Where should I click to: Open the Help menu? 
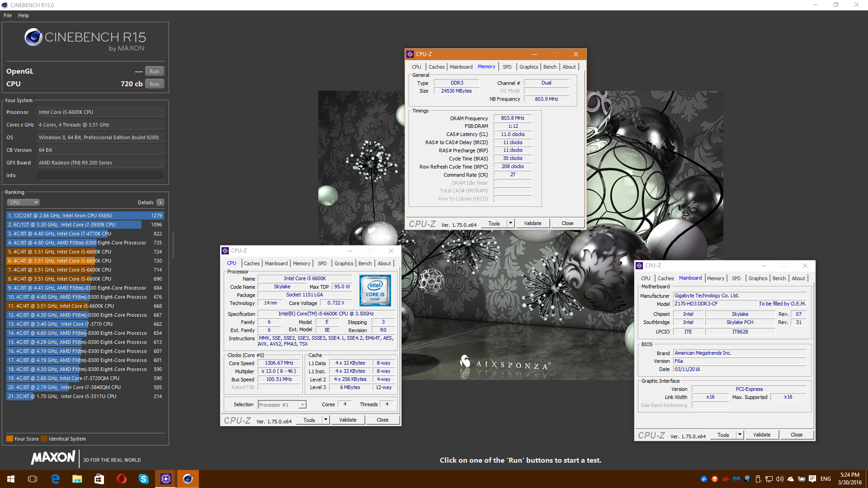(24, 15)
